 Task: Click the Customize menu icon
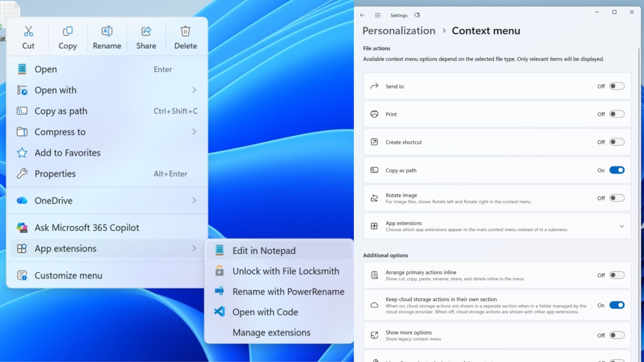(22, 276)
